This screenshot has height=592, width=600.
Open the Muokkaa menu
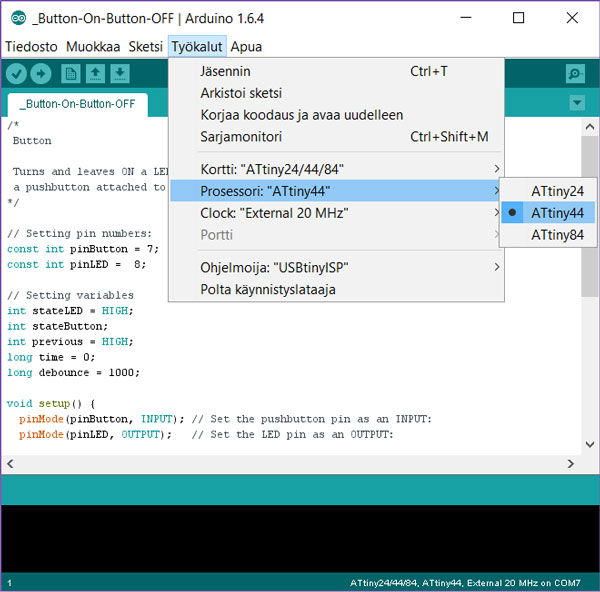93,47
